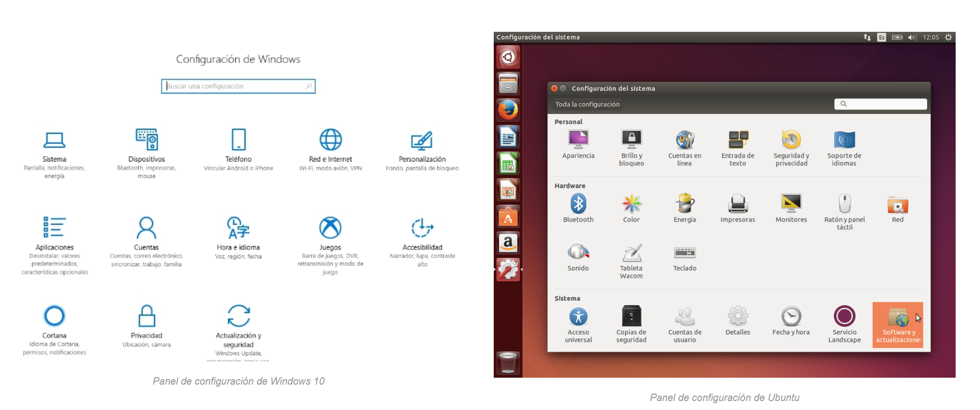Click the Windows Buscar una configuración field
Image resolution: width=980 pixels, height=410 pixels.
(x=238, y=86)
